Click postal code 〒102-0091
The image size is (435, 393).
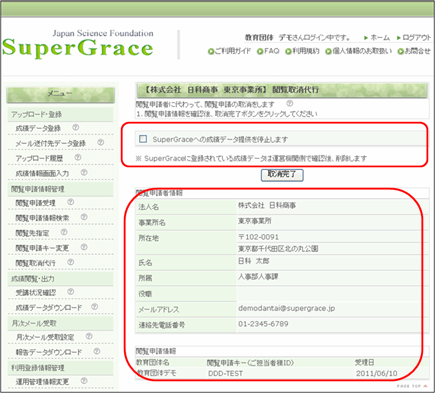point(258,237)
